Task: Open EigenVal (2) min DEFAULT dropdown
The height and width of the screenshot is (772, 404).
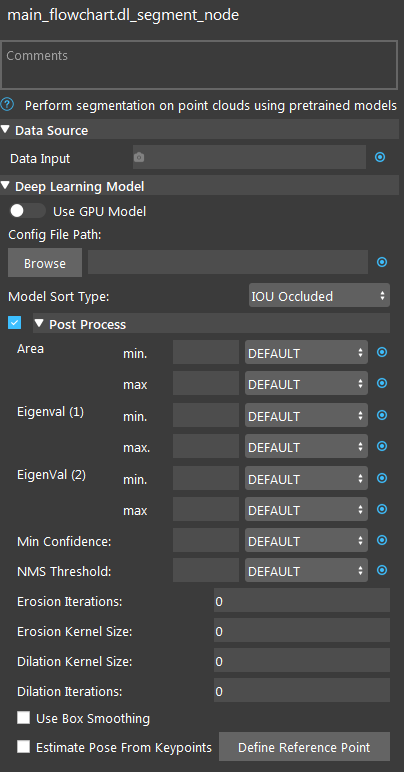Action: pos(306,478)
